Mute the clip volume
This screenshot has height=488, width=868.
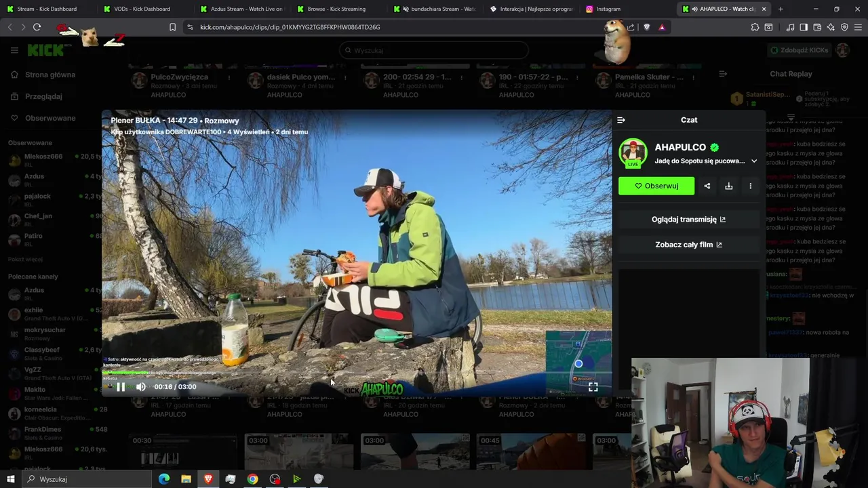pyautogui.click(x=141, y=387)
